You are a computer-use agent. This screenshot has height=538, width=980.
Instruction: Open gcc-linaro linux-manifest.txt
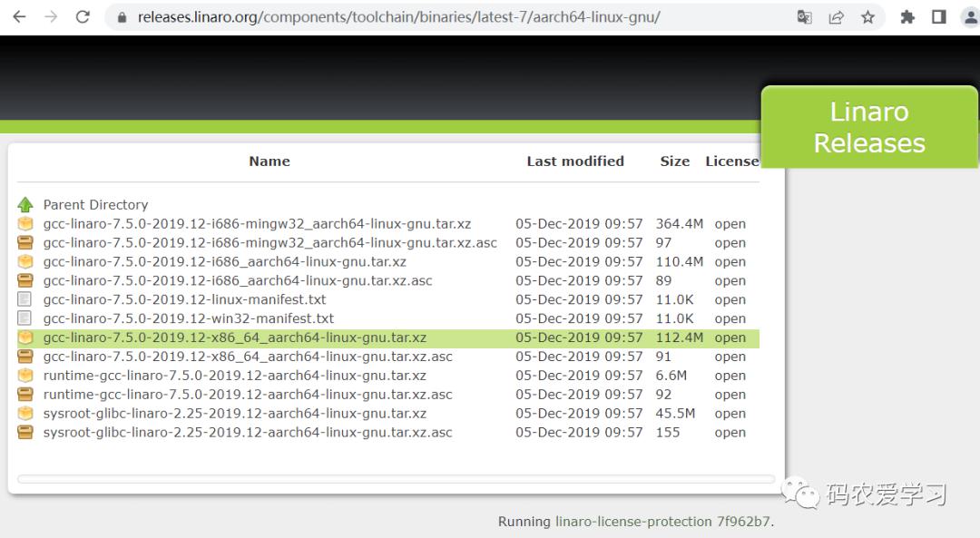click(184, 299)
